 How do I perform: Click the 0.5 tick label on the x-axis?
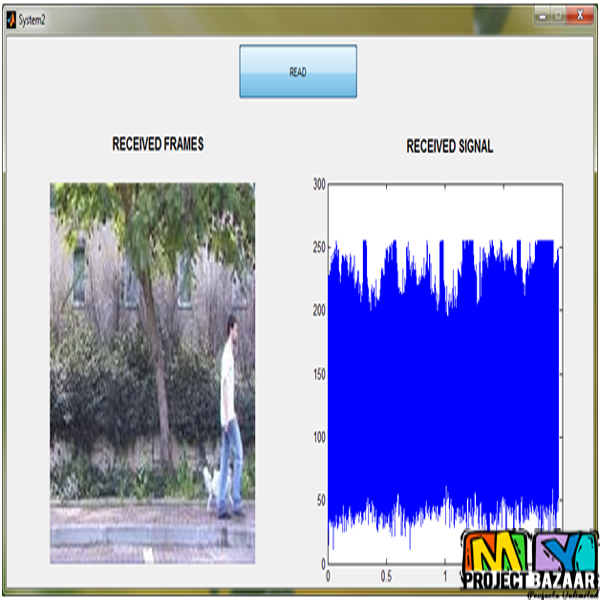(x=386, y=576)
